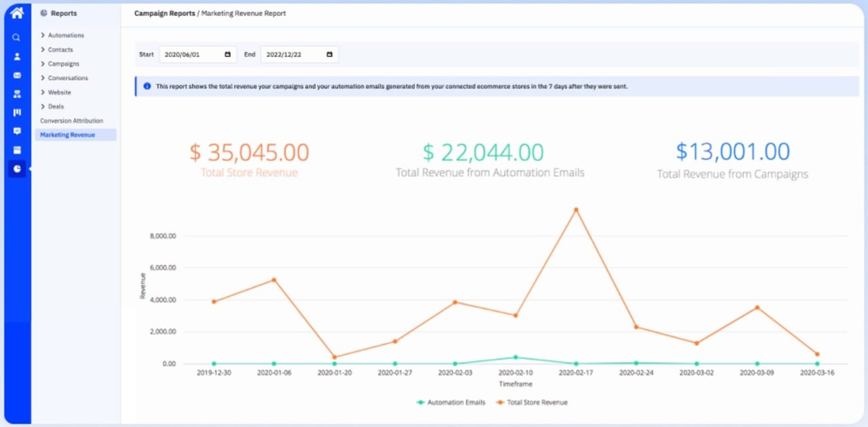
Task: Click the Campaign Reports breadcrumb link
Action: point(165,13)
